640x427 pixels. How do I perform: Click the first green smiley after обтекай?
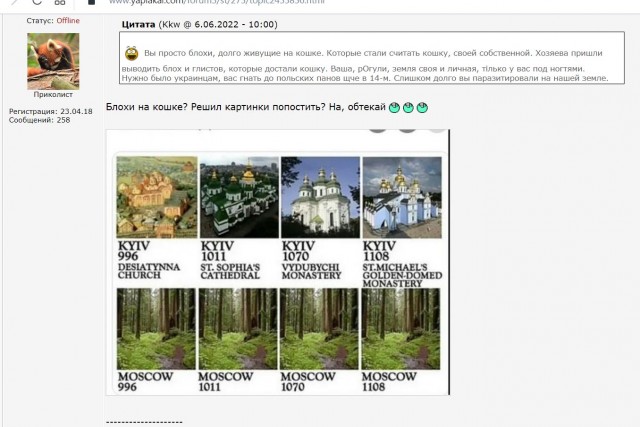pyautogui.click(x=394, y=108)
